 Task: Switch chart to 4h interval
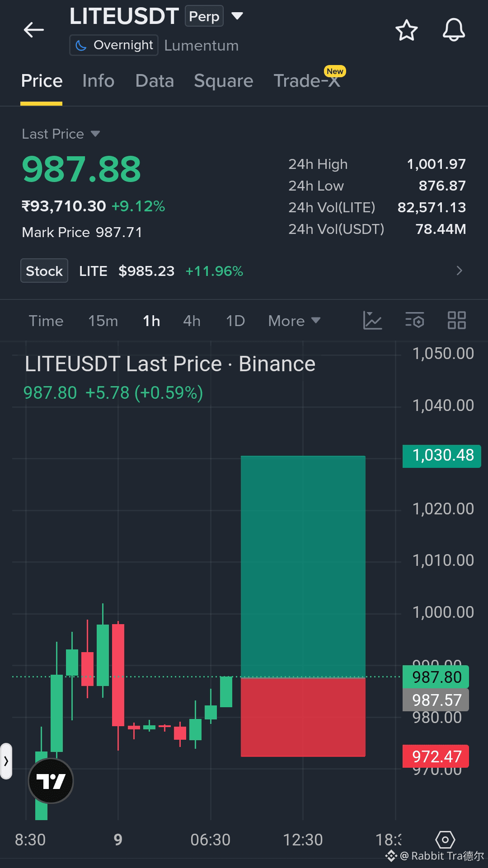pyautogui.click(x=192, y=321)
